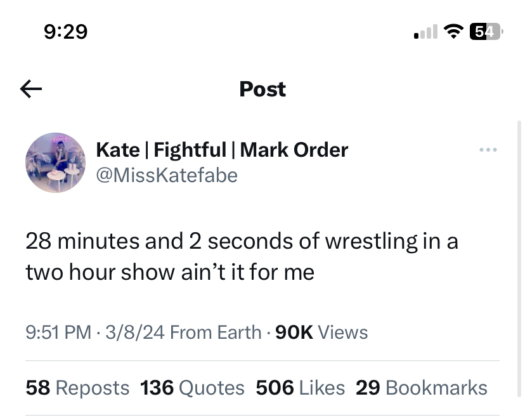
Task: Tap the 9:51 PM post timestamp
Action: click(58, 332)
